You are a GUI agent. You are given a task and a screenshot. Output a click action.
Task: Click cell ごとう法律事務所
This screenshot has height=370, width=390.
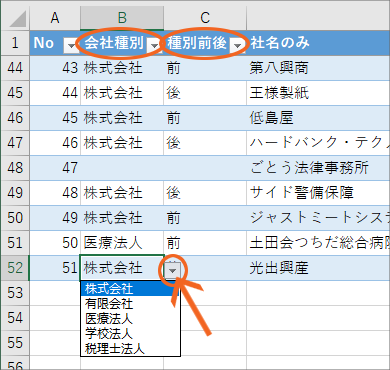[x=318, y=168]
